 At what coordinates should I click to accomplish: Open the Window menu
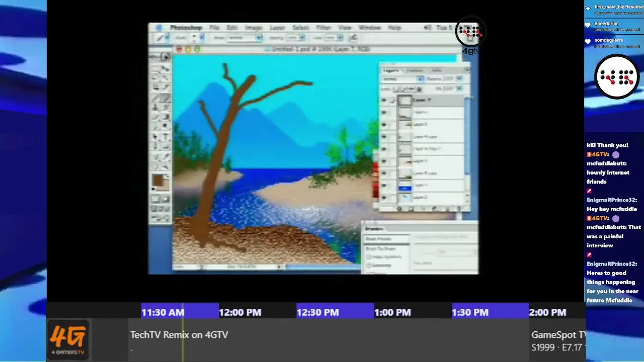point(370,28)
